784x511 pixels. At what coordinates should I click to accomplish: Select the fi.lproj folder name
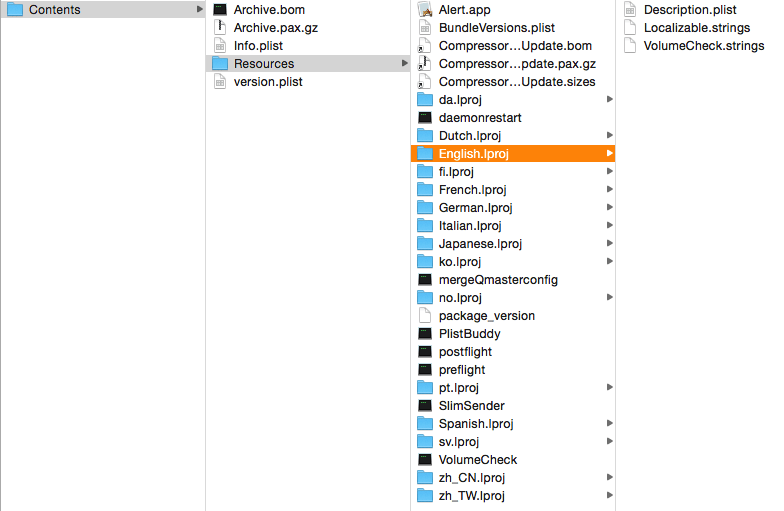click(x=456, y=172)
